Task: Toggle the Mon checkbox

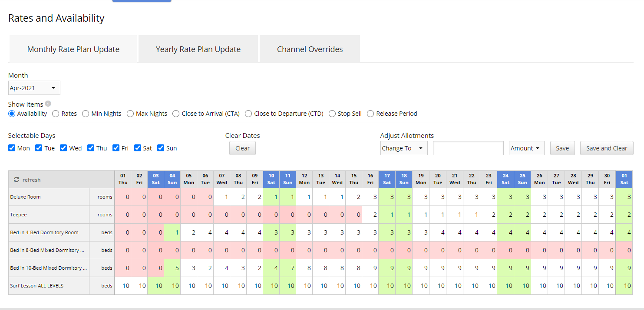Action: (x=12, y=148)
